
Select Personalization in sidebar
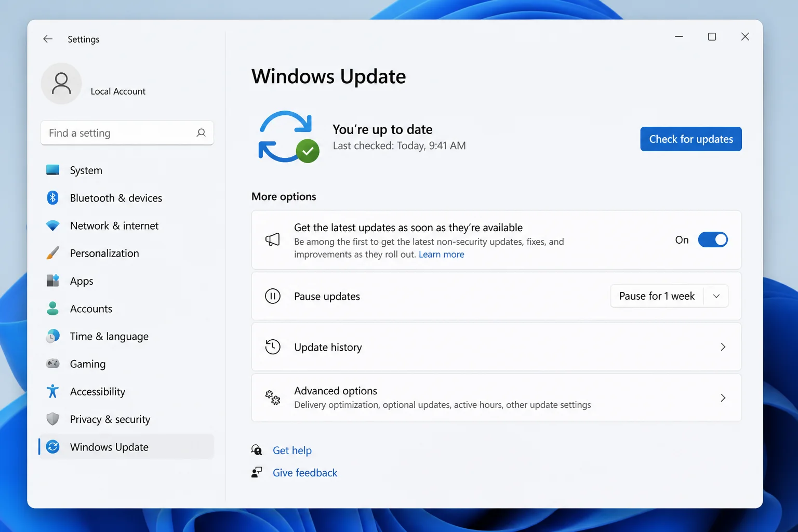click(104, 253)
